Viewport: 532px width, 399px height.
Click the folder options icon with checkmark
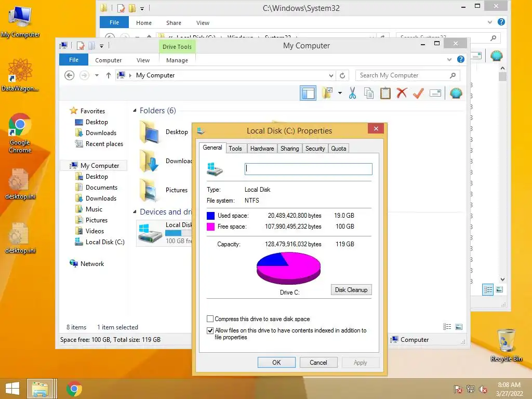328,93
